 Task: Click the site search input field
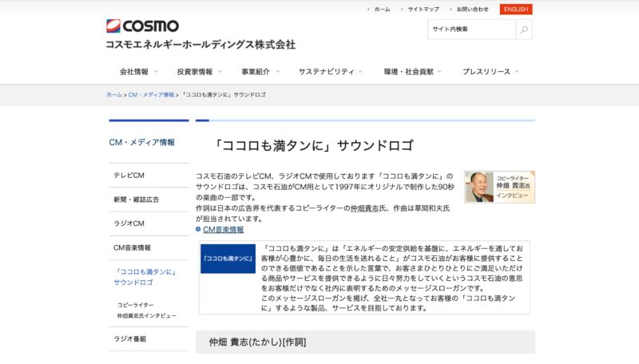pos(471,30)
